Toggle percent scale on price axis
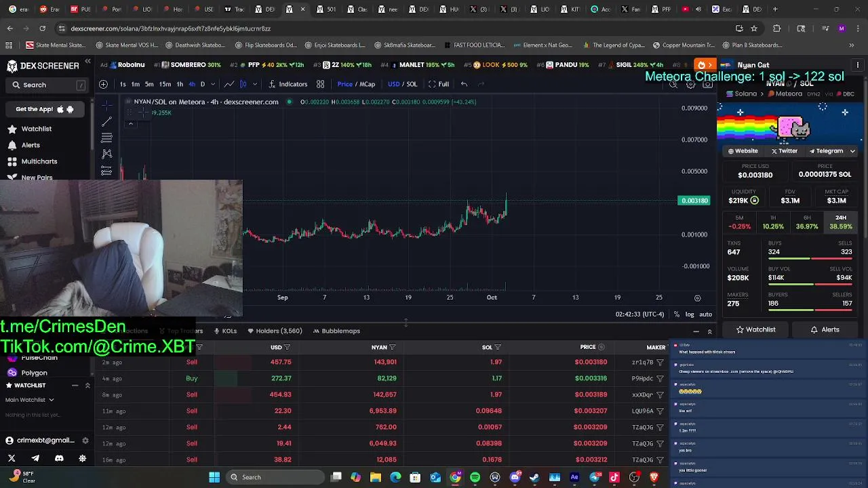This screenshot has height=488, width=868. click(677, 314)
